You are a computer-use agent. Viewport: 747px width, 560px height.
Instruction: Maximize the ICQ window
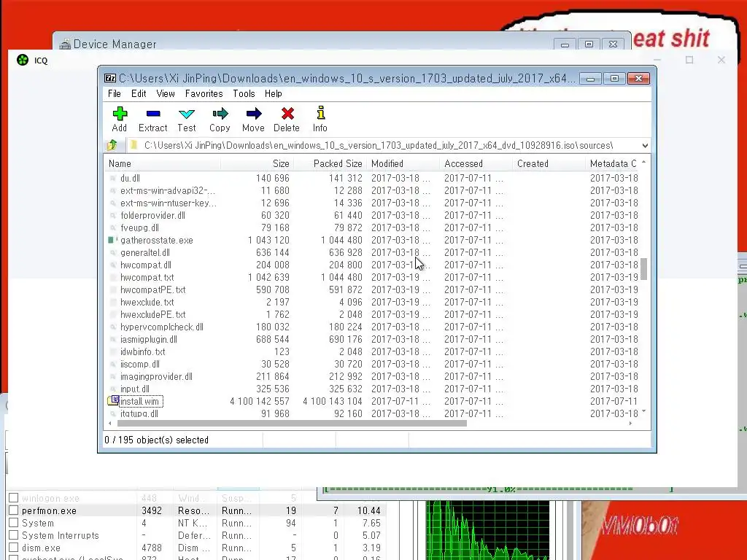click(x=689, y=60)
